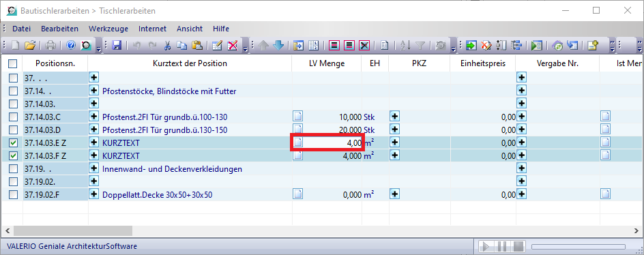The height and width of the screenshot is (255, 644).
Task: Expand PKZ plus for row 37.14.03.D
Action: pos(395,130)
